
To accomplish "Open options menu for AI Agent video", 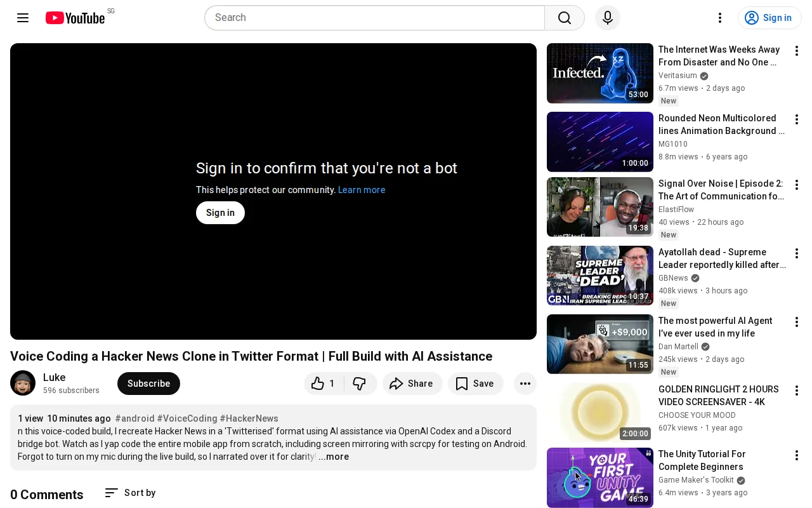I will tap(797, 322).
